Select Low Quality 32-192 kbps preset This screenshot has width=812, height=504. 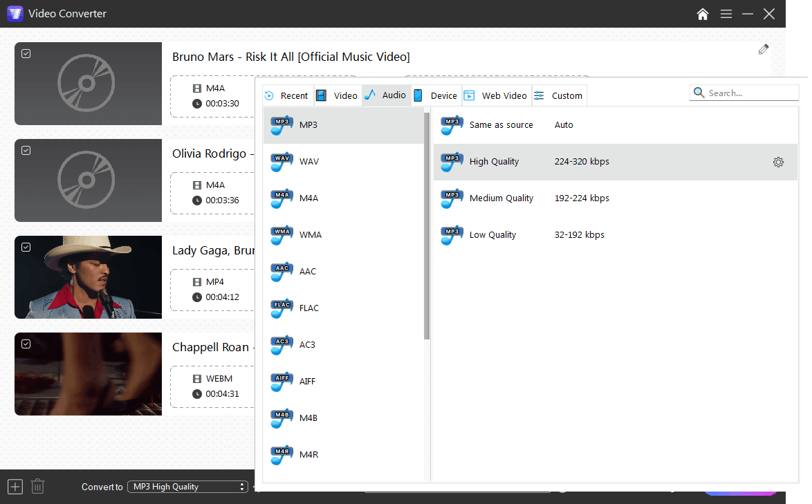click(615, 235)
